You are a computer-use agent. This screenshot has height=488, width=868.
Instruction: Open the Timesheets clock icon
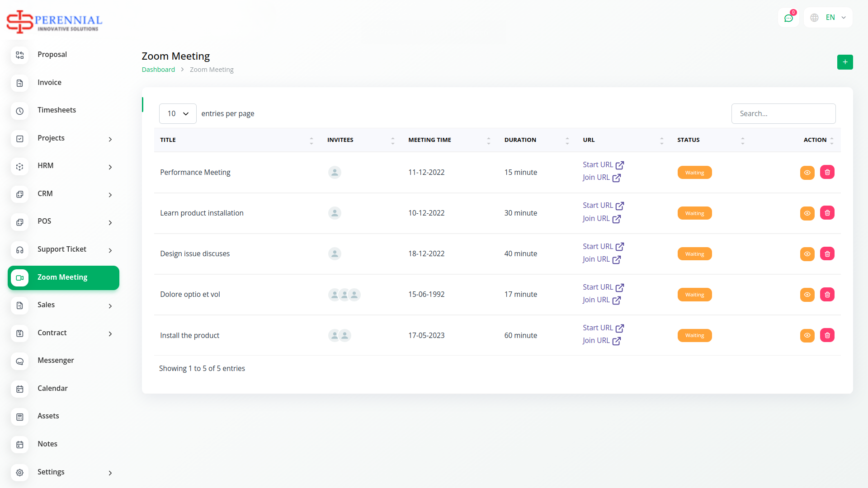coord(20,111)
